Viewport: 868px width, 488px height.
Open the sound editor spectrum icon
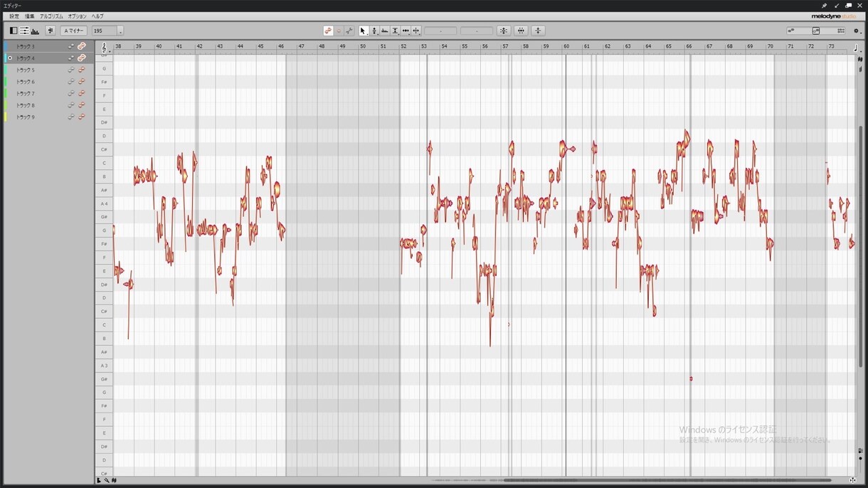point(35,31)
